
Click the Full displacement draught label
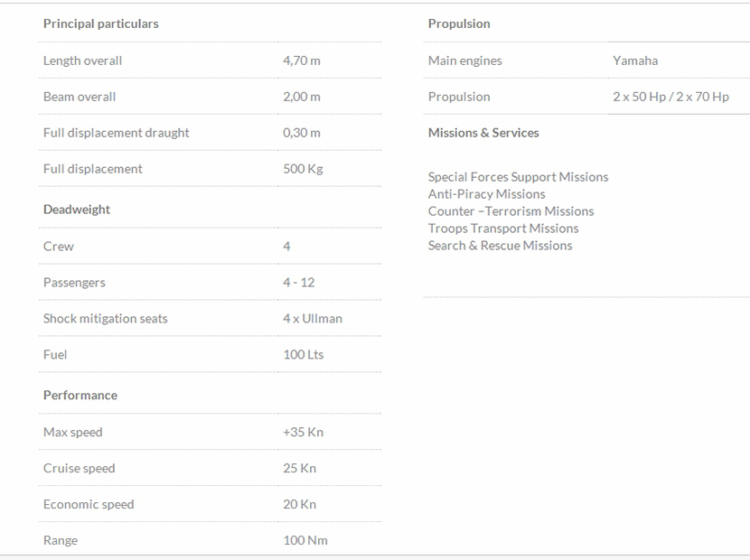(x=116, y=133)
